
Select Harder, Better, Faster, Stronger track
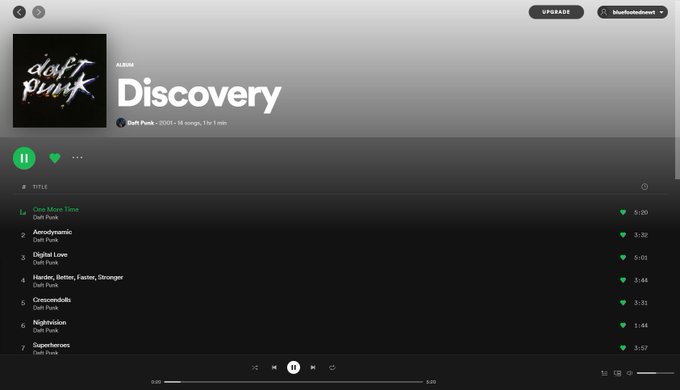(x=78, y=277)
